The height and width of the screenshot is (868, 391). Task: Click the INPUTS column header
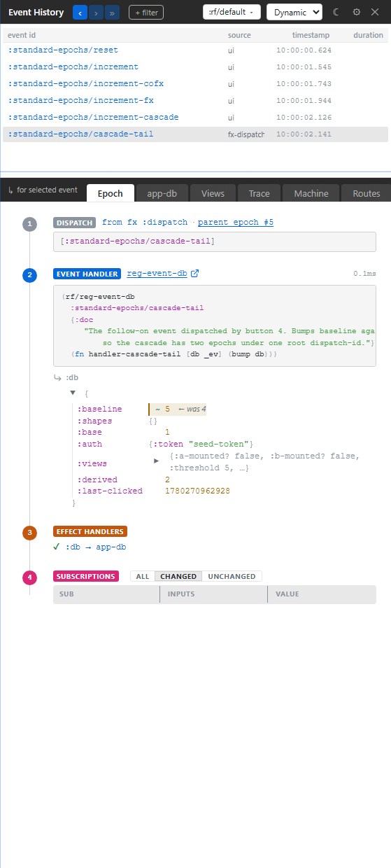tap(181, 594)
